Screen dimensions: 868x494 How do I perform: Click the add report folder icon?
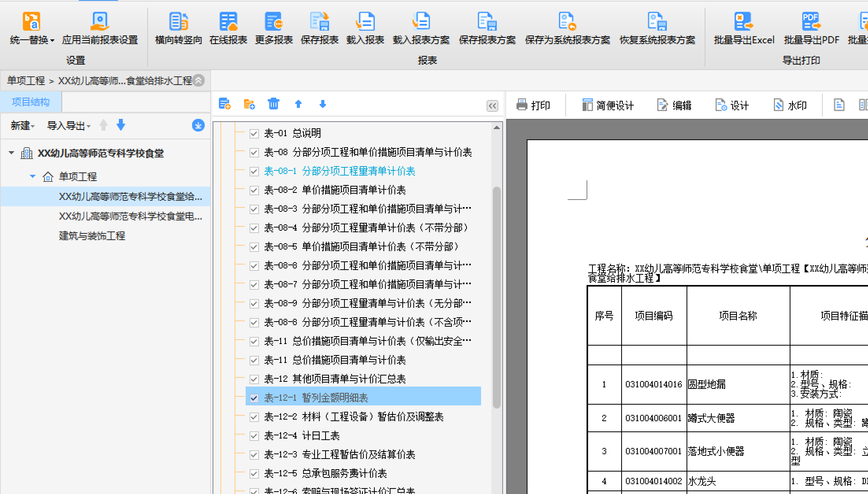(x=249, y=104)
